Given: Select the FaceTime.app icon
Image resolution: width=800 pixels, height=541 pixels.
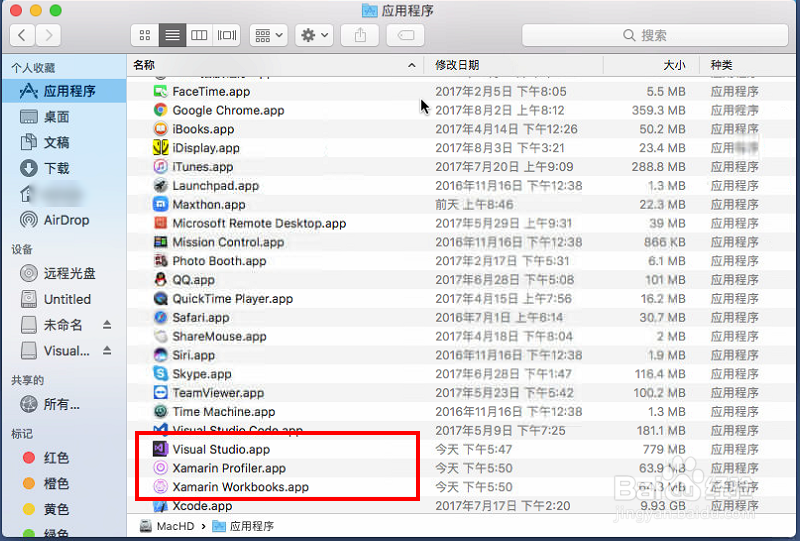Looking at the screenshot, I should tap(160, 91).
